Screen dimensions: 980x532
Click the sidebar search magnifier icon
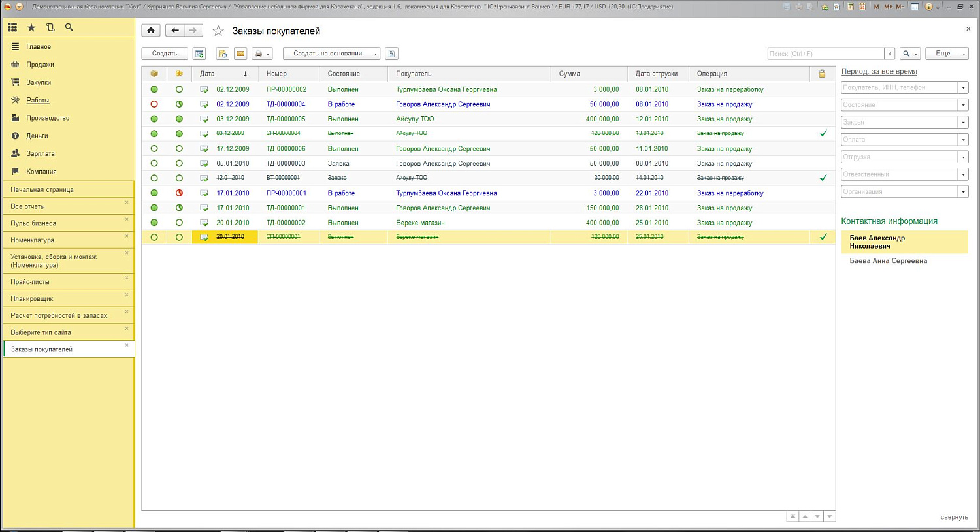69,27
